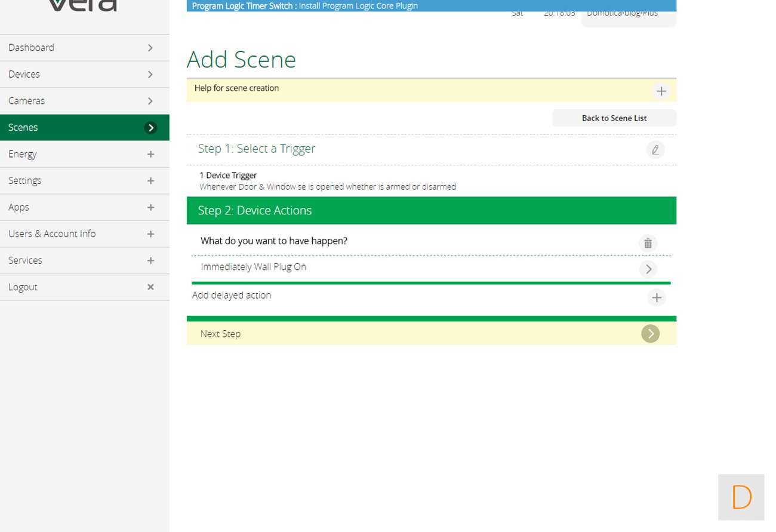Click the orange D logo badge

click(x=741, y=497)
